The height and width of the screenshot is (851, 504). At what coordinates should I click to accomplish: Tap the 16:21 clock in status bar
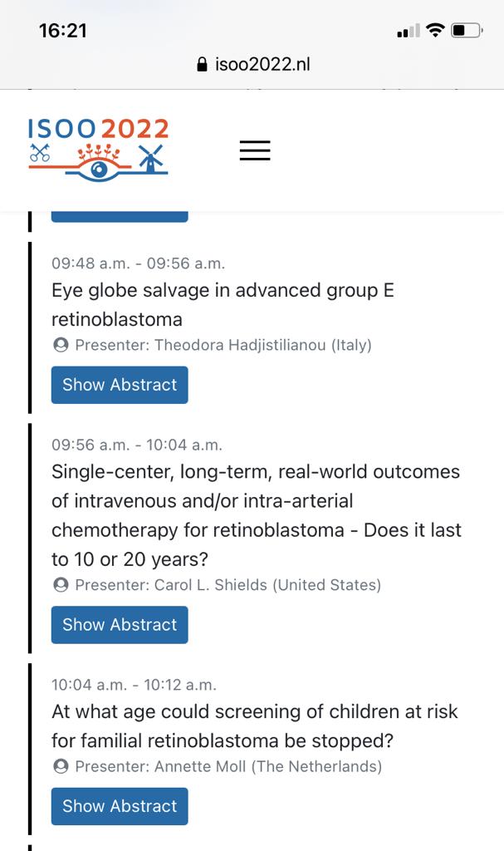(63, 31)
